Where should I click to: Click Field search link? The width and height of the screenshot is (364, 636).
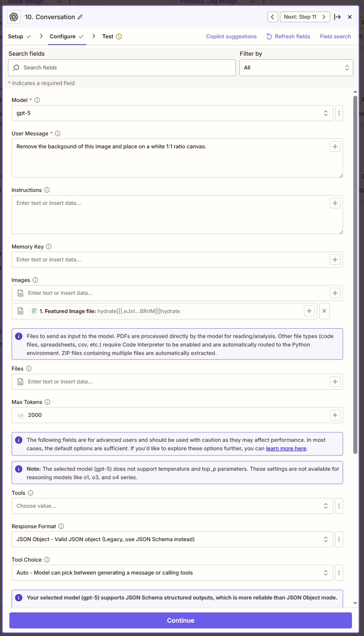click(x=336, y=37)
